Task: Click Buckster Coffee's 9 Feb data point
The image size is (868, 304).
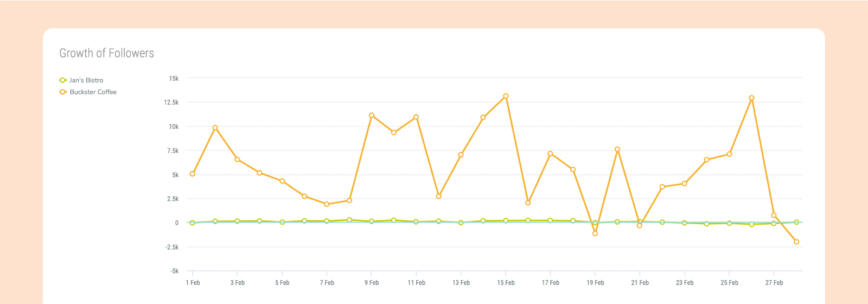Action: pos(372,116)
